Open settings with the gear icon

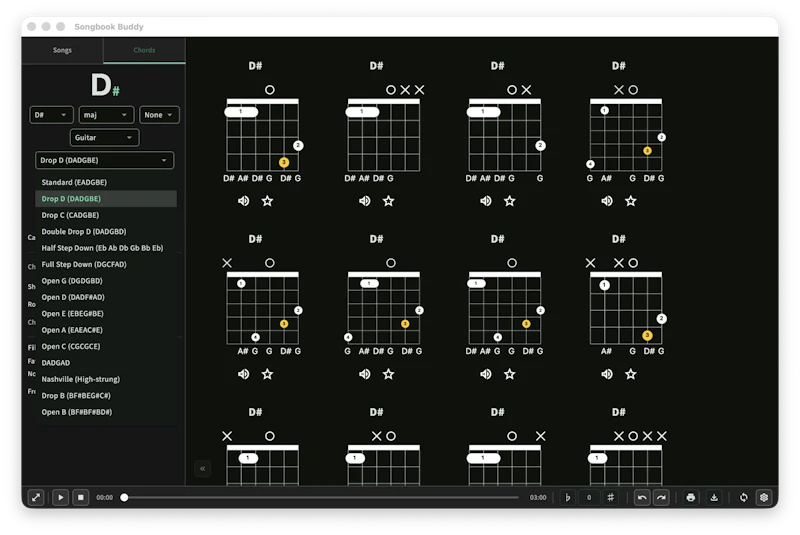pyautogui.click(x=764, y=497)
